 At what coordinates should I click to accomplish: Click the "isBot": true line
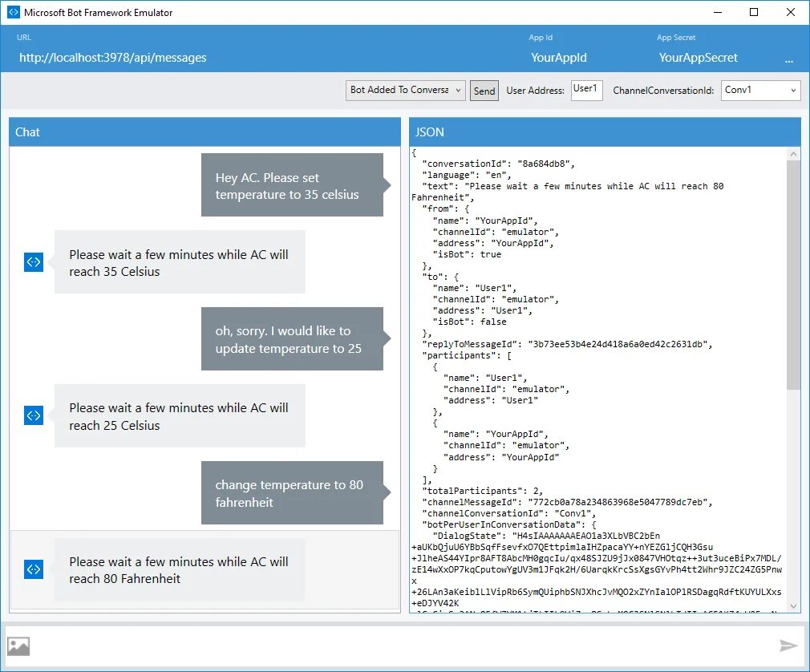point(467,254)
